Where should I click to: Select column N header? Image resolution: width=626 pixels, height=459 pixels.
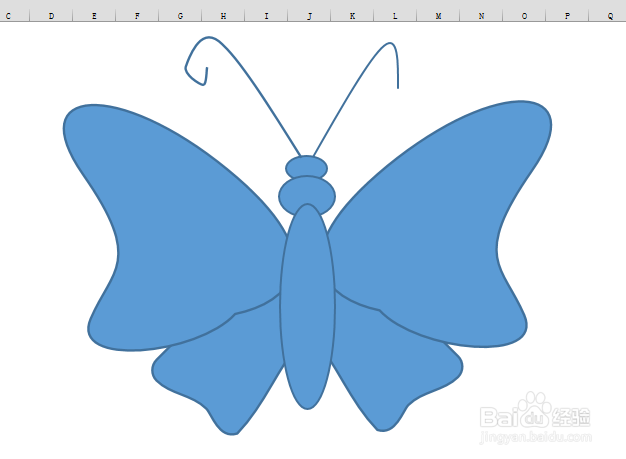tap(481, 16)
